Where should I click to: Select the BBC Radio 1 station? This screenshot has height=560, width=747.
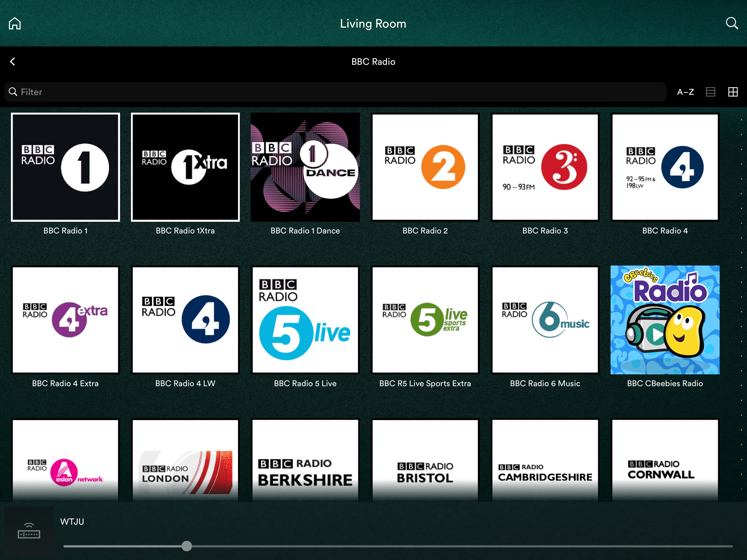point(66,167)
